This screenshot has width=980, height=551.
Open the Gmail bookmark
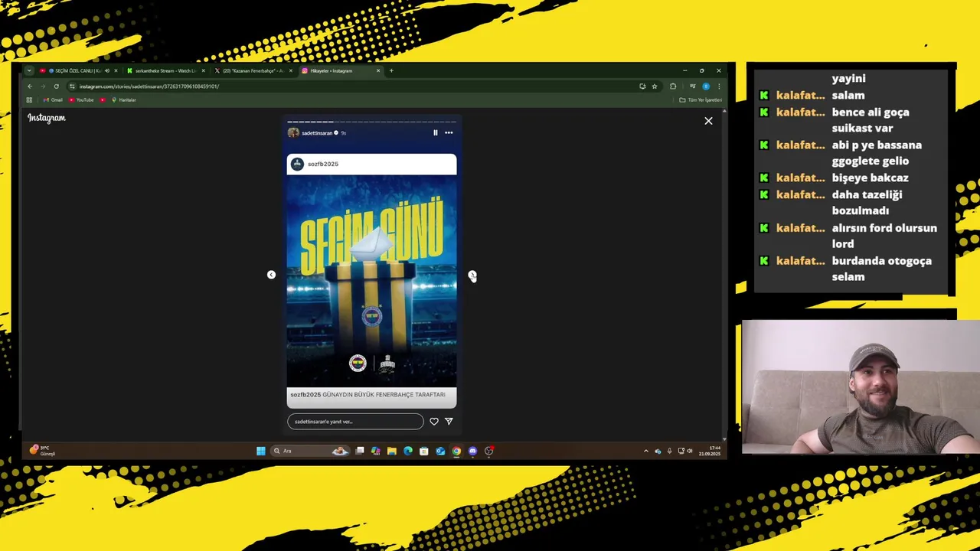coord(53,99)
